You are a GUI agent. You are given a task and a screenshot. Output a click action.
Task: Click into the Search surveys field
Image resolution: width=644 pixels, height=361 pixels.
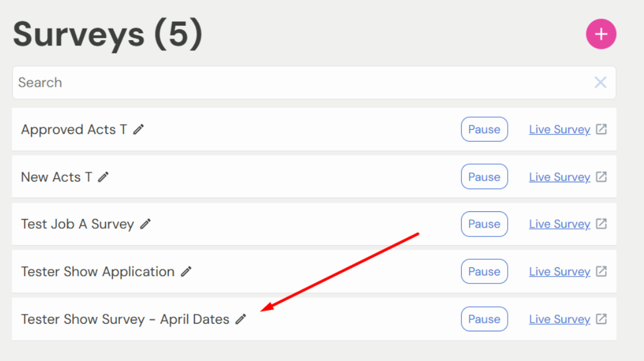(x=291, y=83)
